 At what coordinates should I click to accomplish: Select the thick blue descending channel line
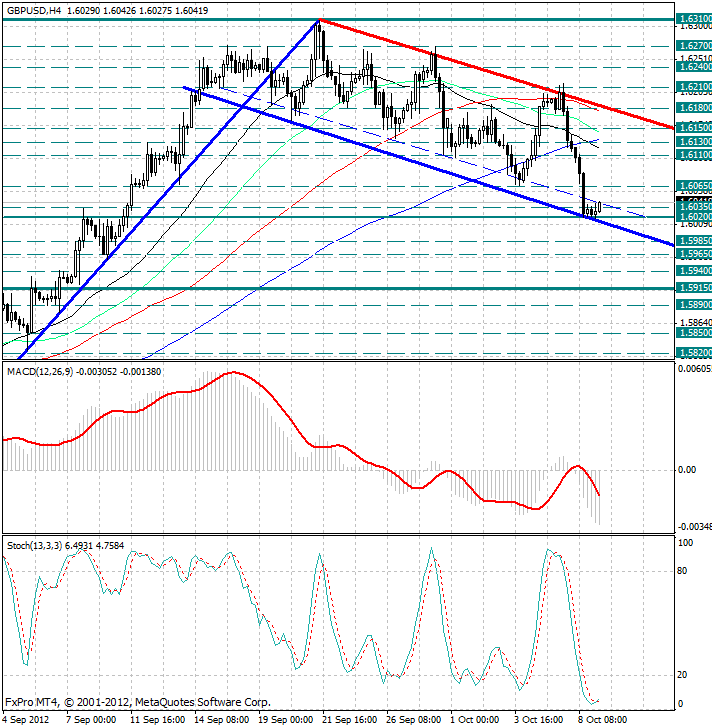pyautogui.click(x=429, y=166)
